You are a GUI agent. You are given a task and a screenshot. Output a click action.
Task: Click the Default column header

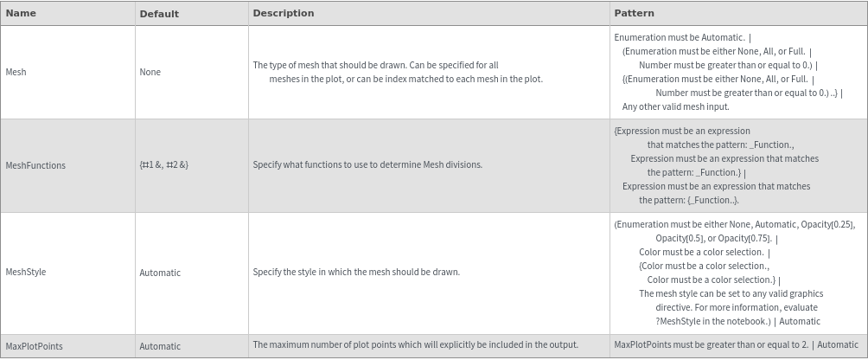point(159,14)
